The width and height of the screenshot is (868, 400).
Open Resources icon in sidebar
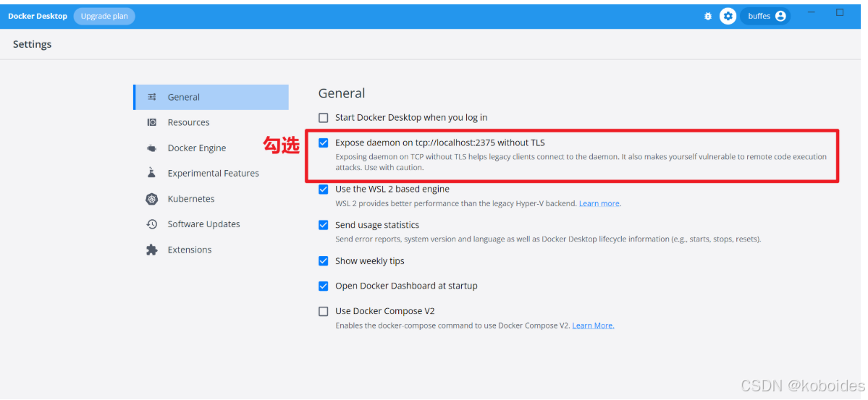152,122
